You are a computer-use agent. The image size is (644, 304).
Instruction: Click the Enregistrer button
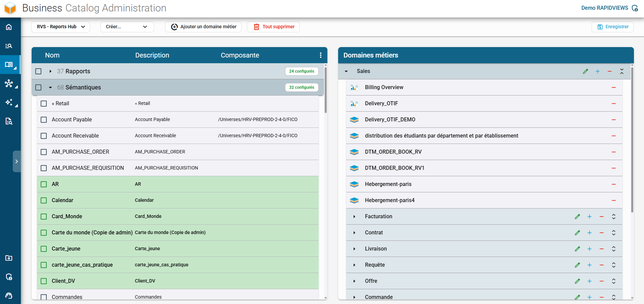613,27
